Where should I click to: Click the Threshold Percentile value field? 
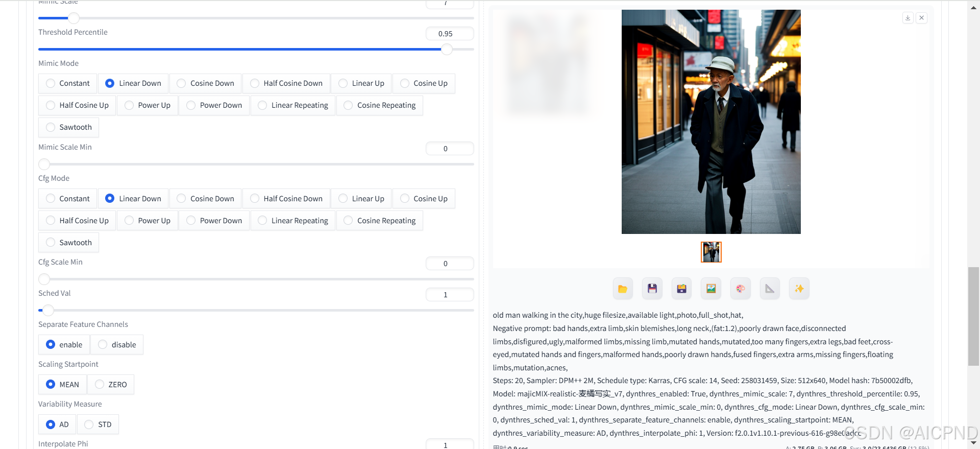(450, 34)
